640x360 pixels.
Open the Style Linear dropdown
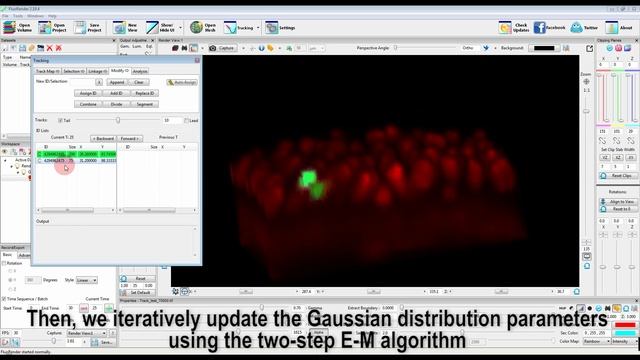click(87, 280)
